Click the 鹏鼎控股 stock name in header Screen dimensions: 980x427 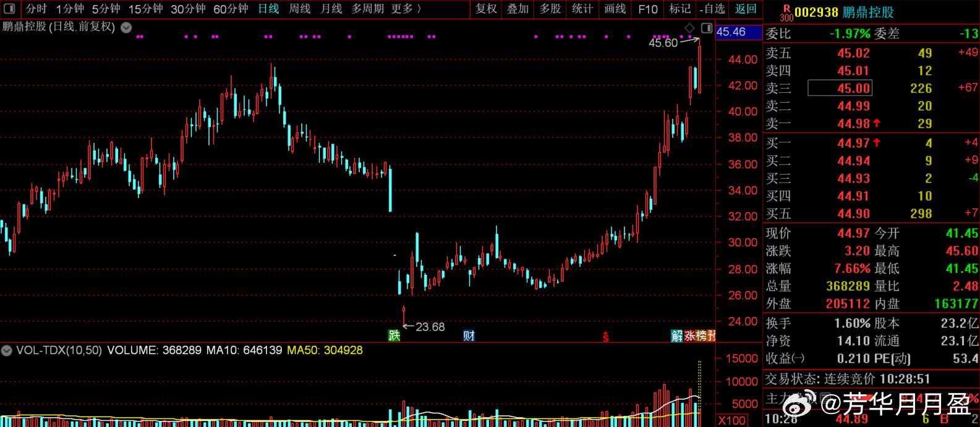coord(868,12)
